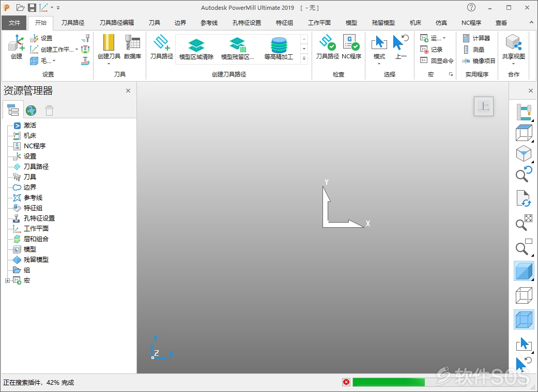538x392 pixels.
Task: Open the 文件 menu
Action: coord(14,23)
